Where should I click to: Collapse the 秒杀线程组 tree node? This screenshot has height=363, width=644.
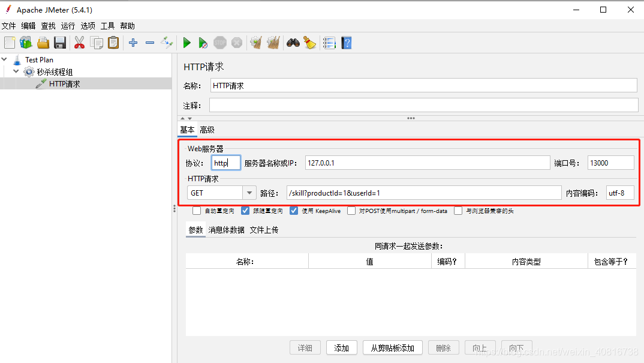[x=16, y=71]
